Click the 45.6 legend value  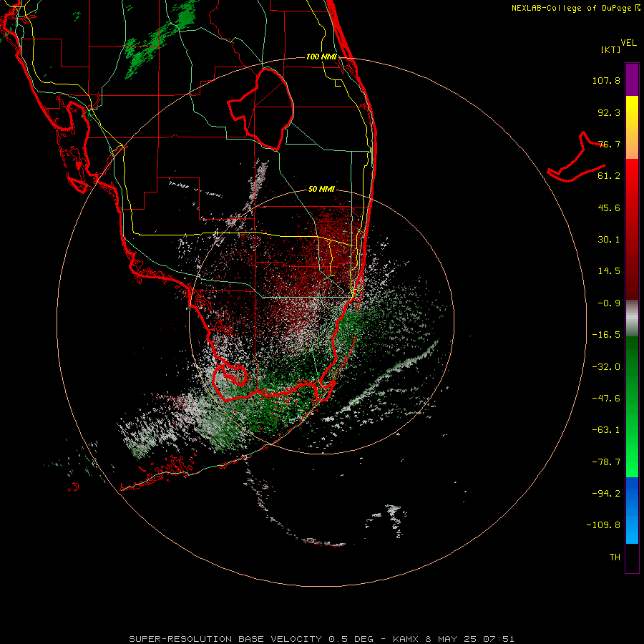coord(609,208)
